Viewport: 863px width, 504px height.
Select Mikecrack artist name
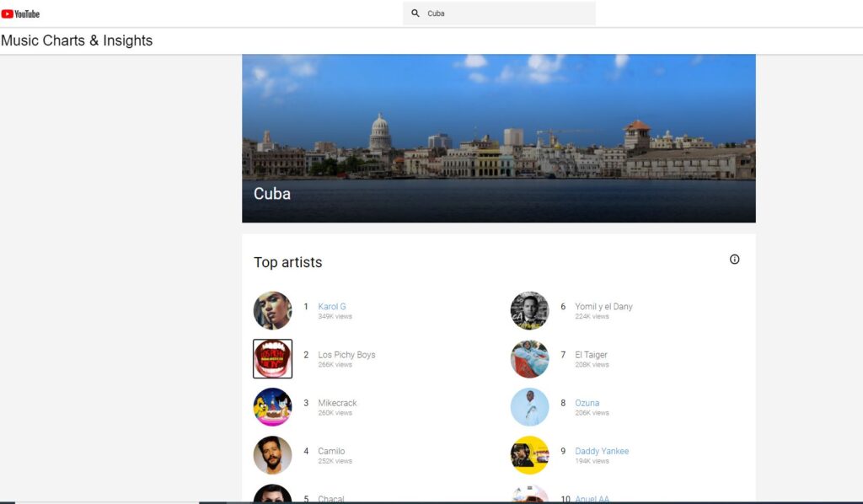click(x=337, y=403)
